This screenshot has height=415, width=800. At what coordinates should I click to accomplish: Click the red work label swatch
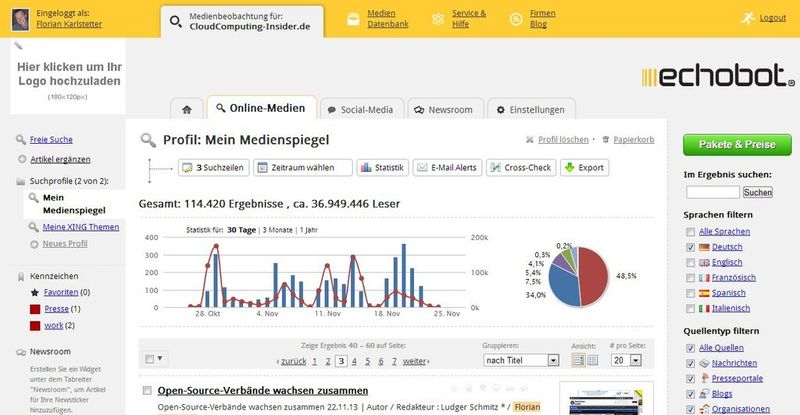35,326
